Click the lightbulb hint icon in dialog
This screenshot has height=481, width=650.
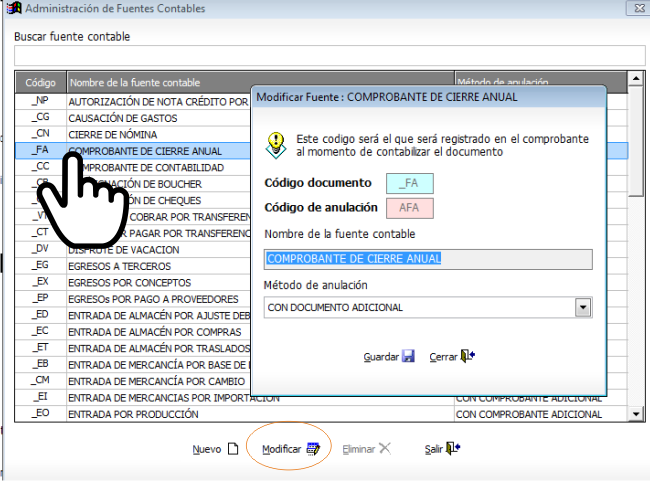(276, 146)
